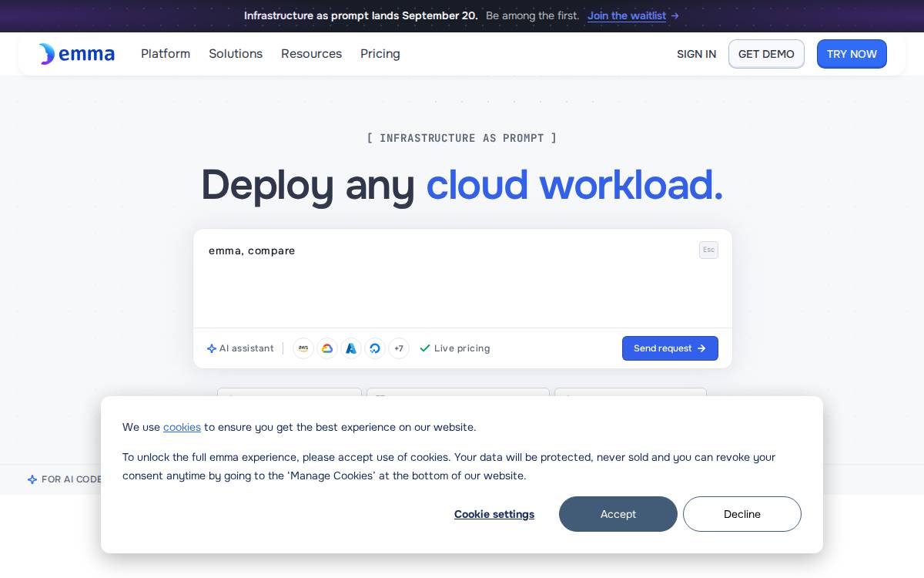The width and height of the screenshot is (924, 578).
Task: Open Cookie settings
Action: (x=494, y=514)
